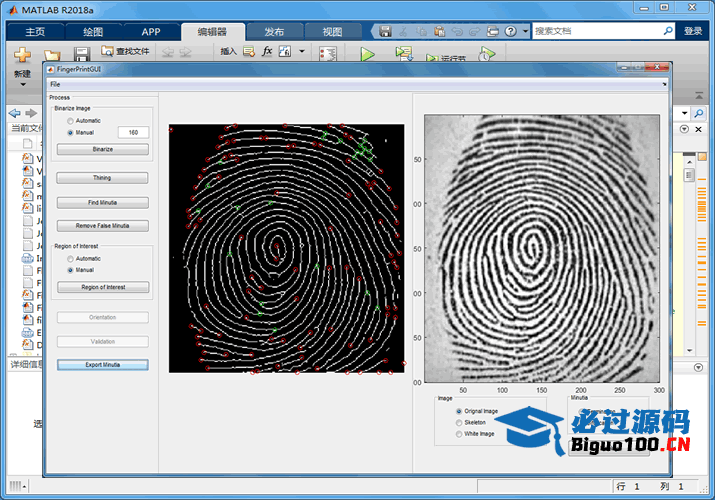Click the navigate forward arrow in toolstrip

[185, 52]
